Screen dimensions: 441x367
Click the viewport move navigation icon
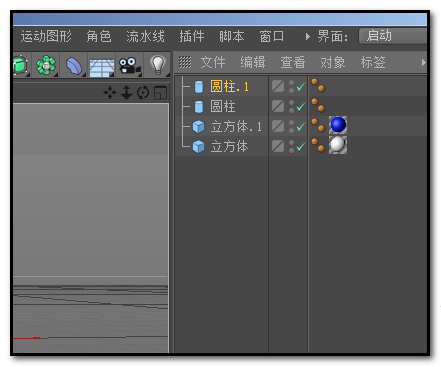point(110,93)
